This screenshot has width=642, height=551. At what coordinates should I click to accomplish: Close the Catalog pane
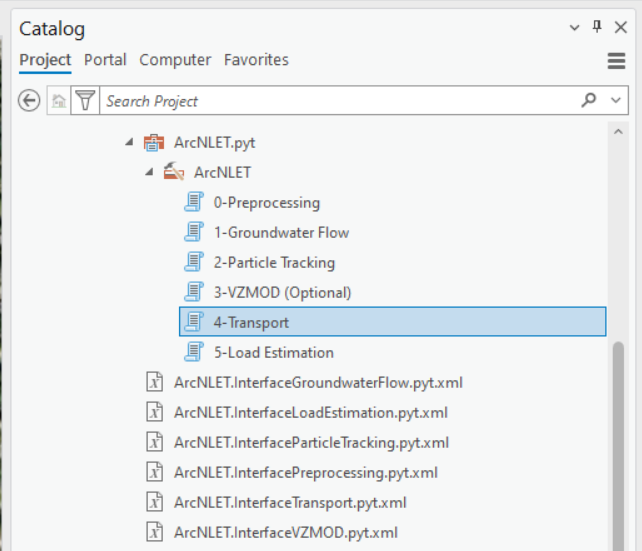pyautogui.click(x=621, y=27)
